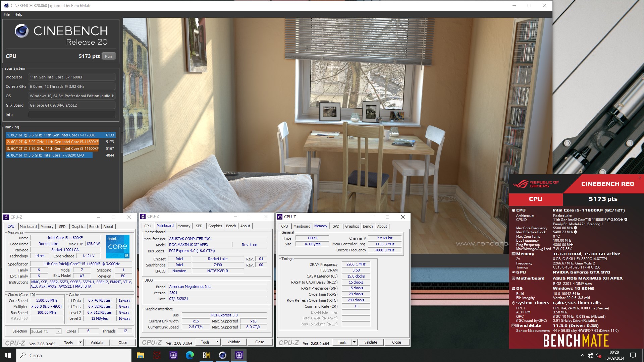Show hidden system tray icons

pos(582,355)
